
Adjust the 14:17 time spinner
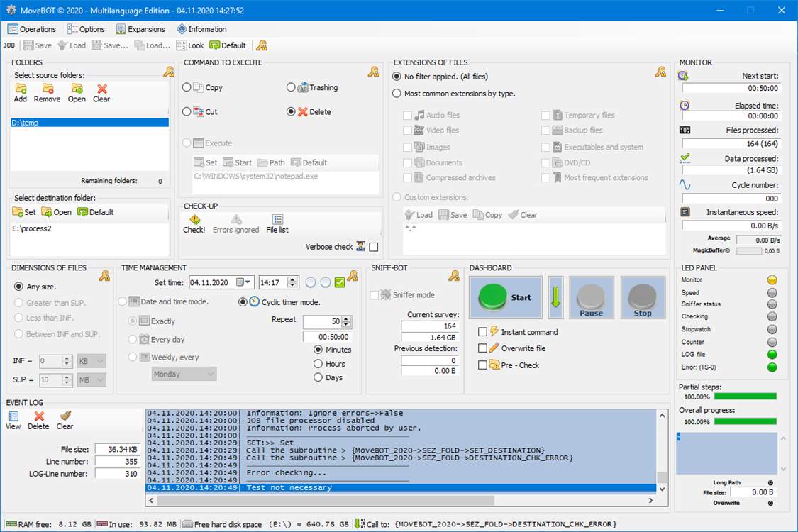click(x=293, y=282)
